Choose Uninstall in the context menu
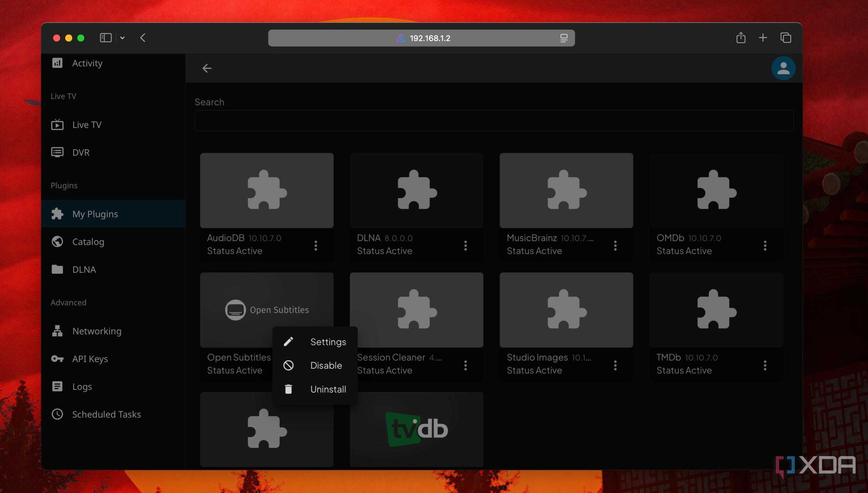 (315, 389)
